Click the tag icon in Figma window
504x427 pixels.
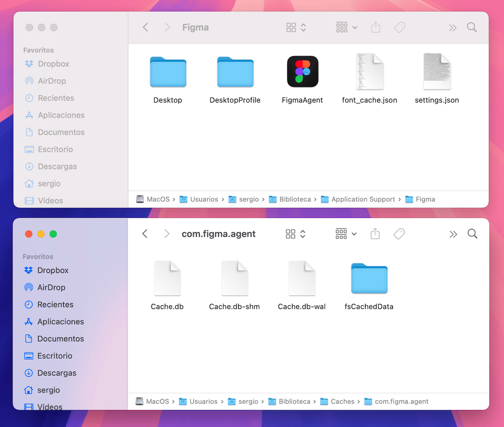[x=400, y=28]
